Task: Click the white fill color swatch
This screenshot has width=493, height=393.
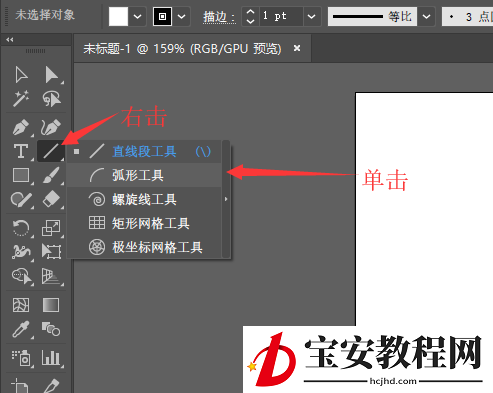Action: point(118,16)
